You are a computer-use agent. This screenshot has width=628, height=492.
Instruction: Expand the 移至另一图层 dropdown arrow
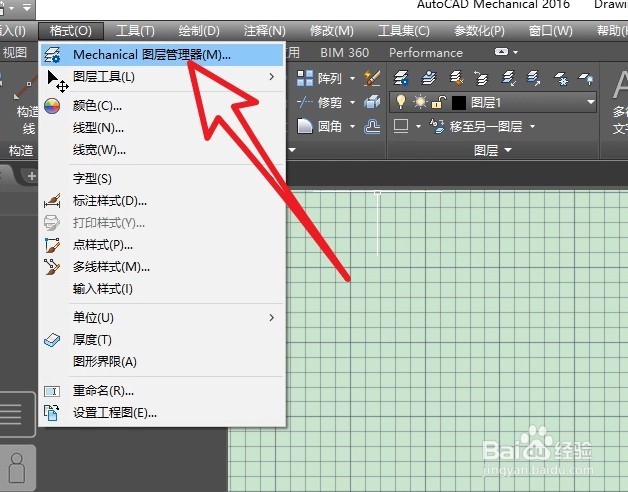coord(533,127)
